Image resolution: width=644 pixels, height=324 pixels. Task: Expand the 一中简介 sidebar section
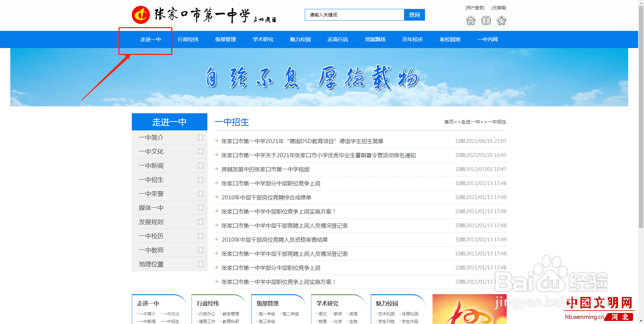click(x=200, y=137)
